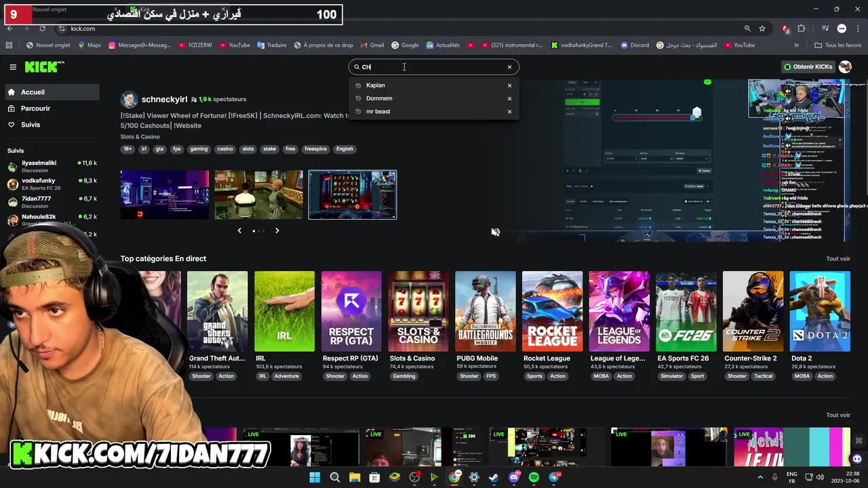
Task: Click the kick.com address bar
Action: tap(400, 28)
